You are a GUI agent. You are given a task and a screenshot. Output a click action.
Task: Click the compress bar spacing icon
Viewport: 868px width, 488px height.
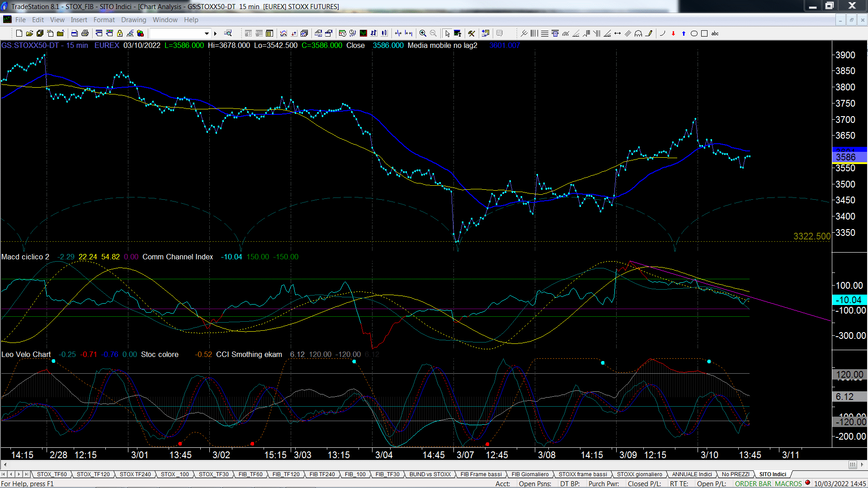pos(398,33)
